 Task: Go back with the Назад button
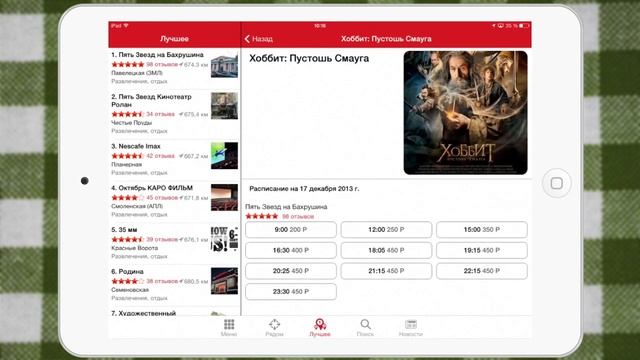coord(258,39)
